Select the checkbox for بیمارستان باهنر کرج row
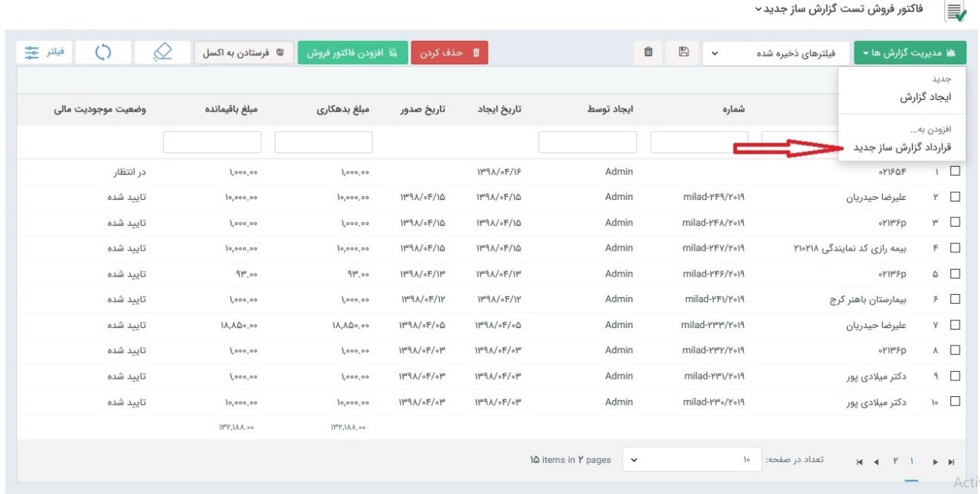The width and height of the screenshot is (980, 494). (955, 299)
